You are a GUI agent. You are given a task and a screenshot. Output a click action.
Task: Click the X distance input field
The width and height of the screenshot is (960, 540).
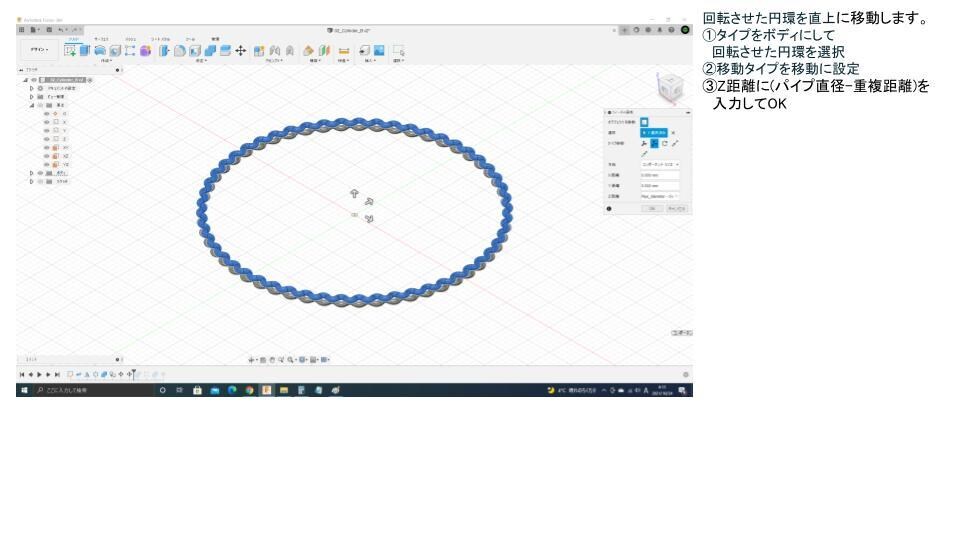point(660,175)
